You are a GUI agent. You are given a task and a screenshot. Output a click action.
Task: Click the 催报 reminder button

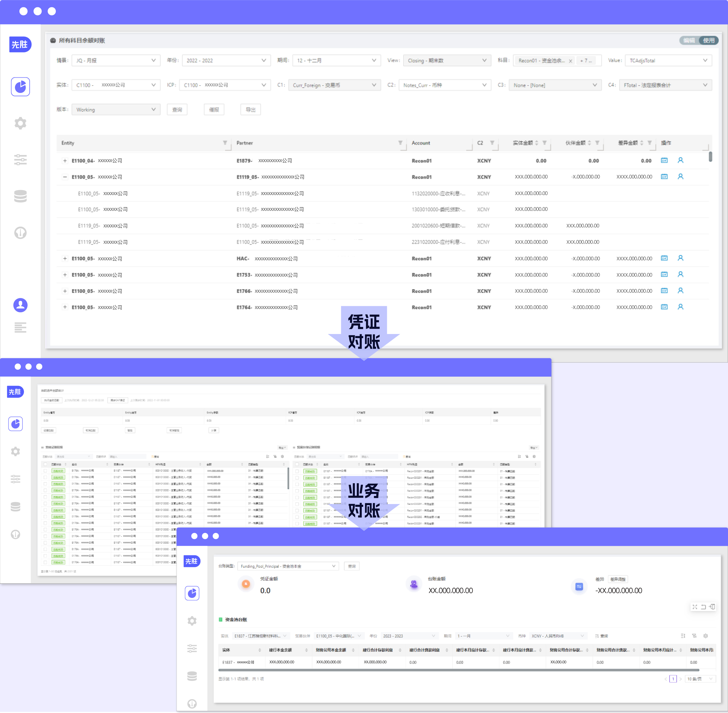pos(214,110)
